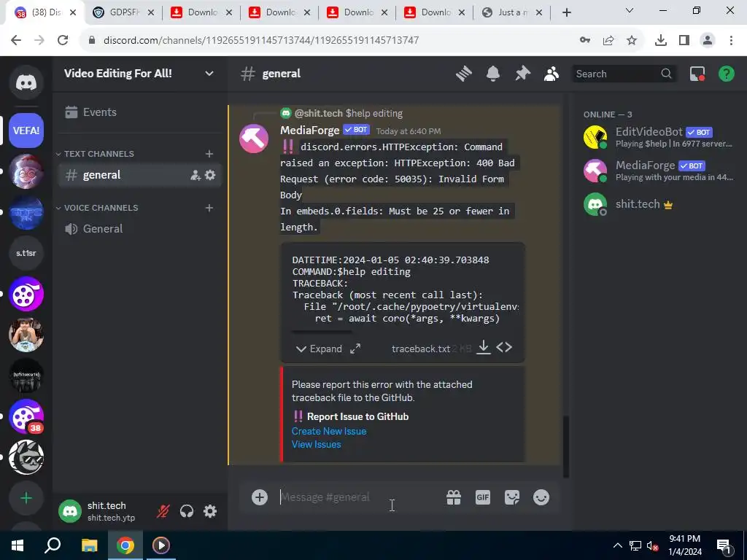Screen dimensions: 747x560
Task: Click MediaForge avatar in chat
Action: 254,139
